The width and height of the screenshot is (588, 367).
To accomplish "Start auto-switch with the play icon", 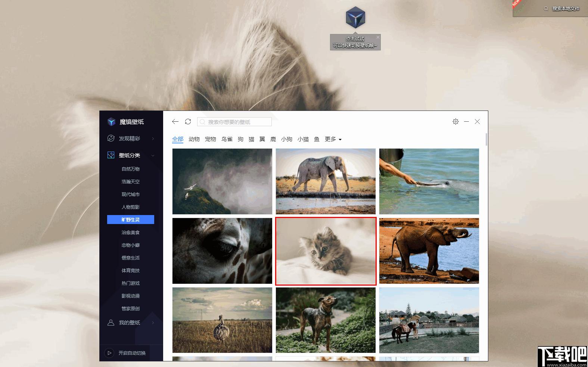I will tap(109, 353).
